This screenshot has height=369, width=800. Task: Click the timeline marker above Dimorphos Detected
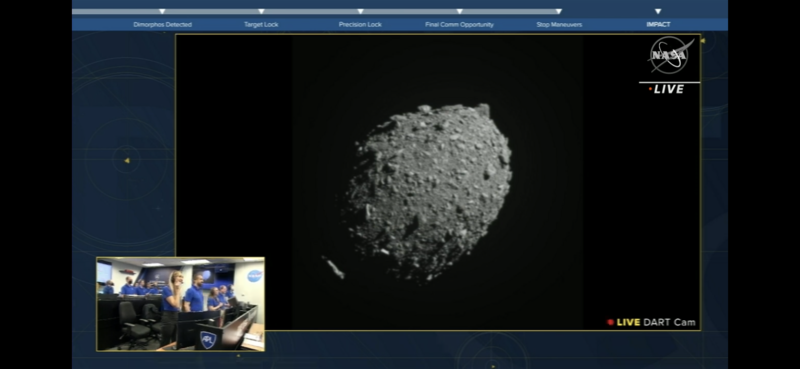[162, 11]
